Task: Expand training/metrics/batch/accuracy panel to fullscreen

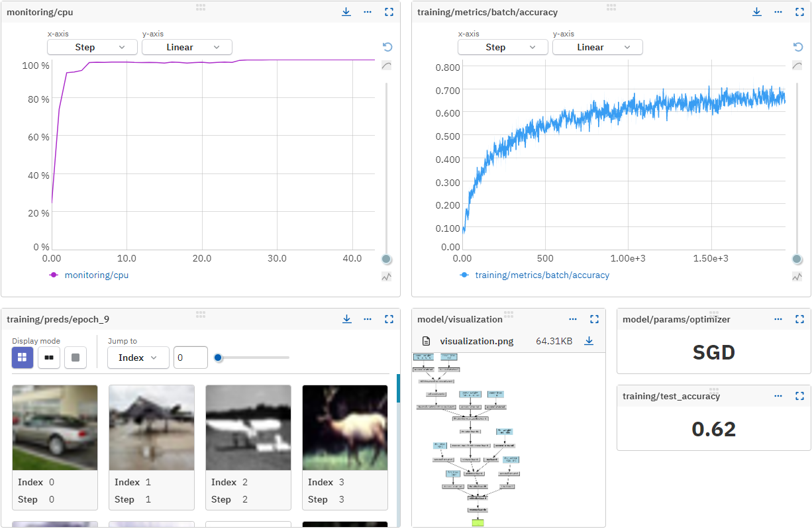Action: click(799, 11)
